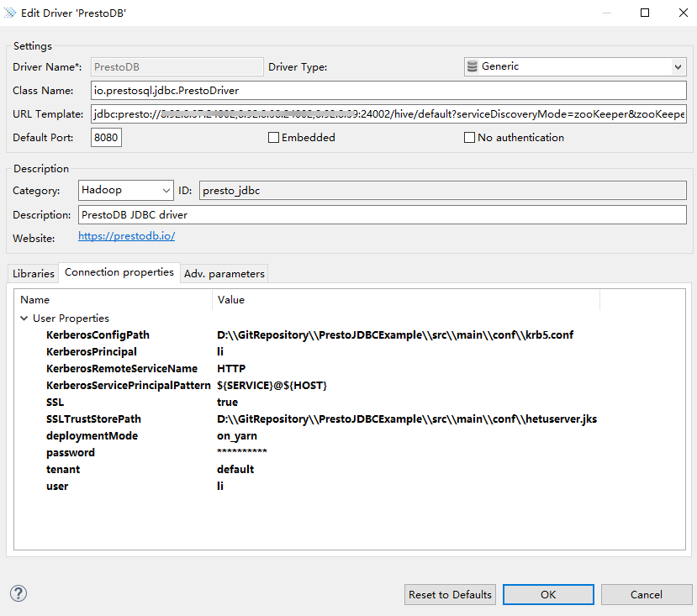The image size is (697, 616).
Task: Click the krb5.conf path value
Action: click(395, 335)
